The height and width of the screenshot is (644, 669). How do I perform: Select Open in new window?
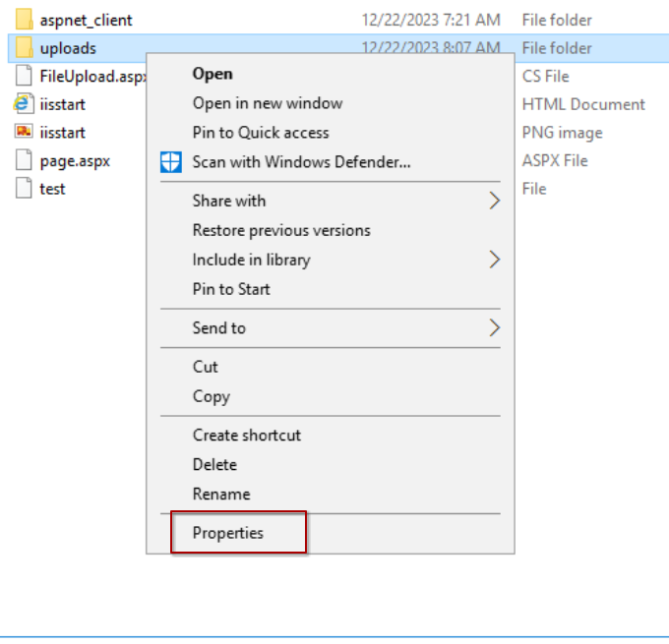[268, 103]
